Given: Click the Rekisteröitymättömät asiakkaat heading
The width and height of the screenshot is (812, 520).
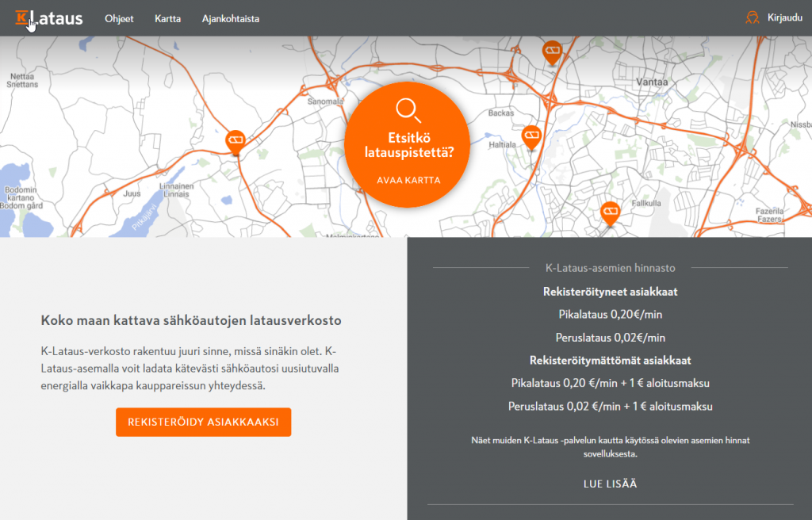Looking at the screenshot, I should (x=610, y=361).
